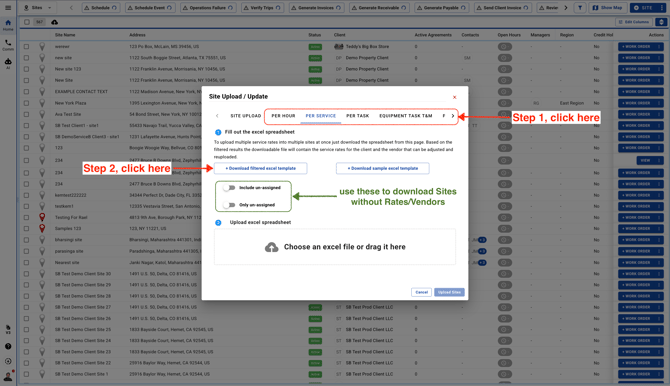The height and width of the screenshot is (386, 670).
Task: Click the cloud upload icon above the table
Action: 55,22
